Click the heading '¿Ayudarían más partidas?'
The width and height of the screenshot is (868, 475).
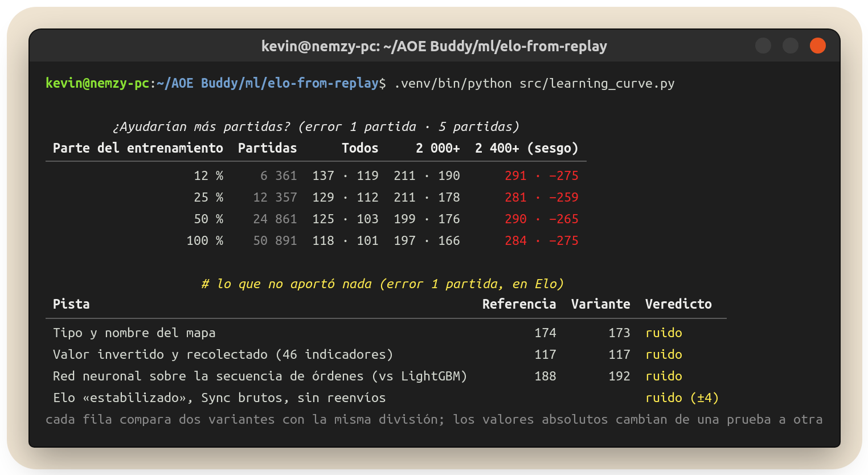click(x=201, y=126)
